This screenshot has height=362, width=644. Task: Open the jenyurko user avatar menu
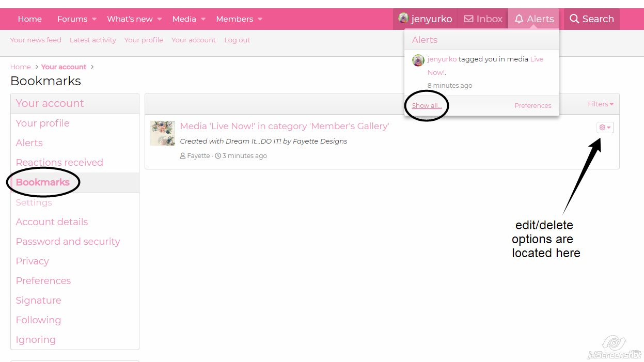(403, 19)
